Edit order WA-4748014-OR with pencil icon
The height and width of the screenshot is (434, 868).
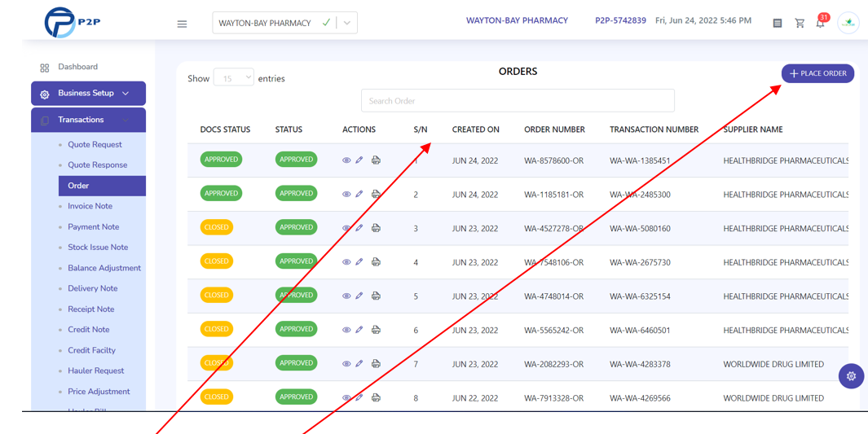[x=359, y=296]
